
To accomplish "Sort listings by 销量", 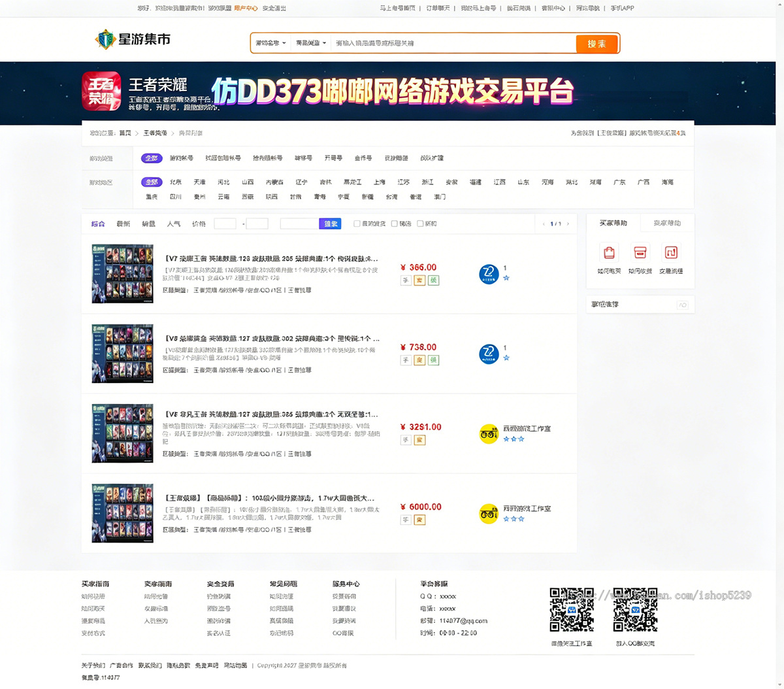I will coord(149,224).
